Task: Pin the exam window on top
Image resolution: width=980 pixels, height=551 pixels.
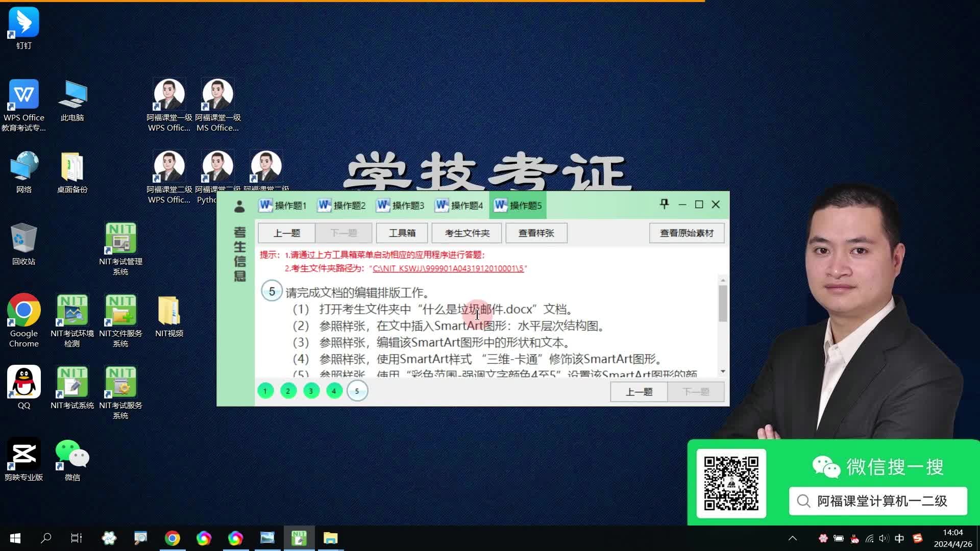Action: coord(664,204)
